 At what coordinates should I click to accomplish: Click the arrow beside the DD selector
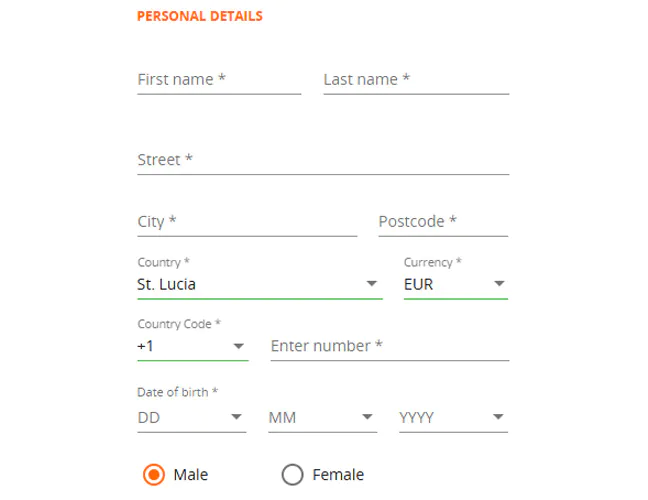tap(237, 418)
